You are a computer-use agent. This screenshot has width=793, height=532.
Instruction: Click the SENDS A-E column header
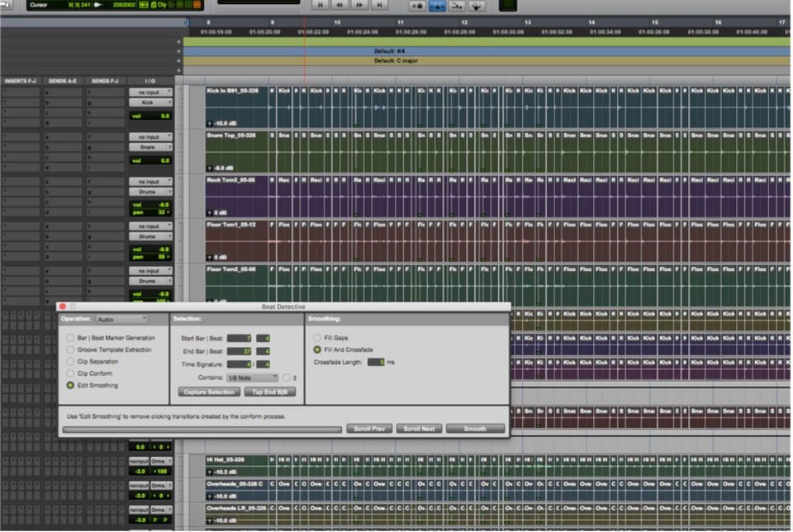pyautogui.click(x=63, y=81)
